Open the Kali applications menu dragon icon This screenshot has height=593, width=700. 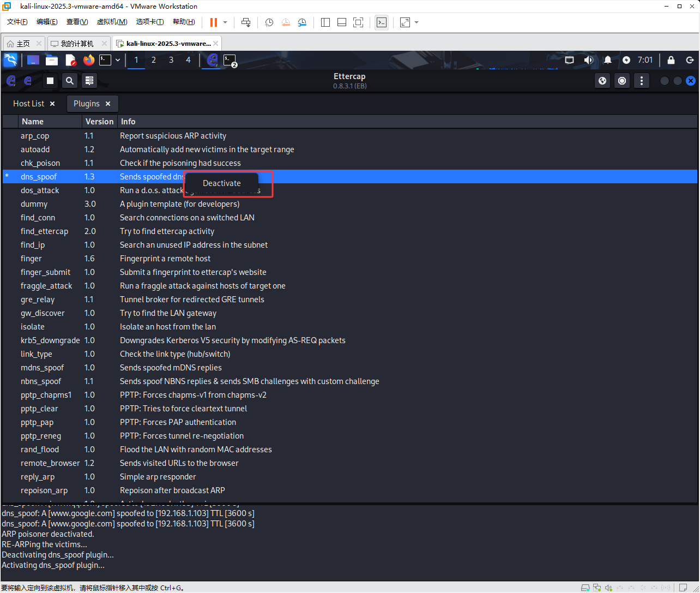(x=10, y=60)
